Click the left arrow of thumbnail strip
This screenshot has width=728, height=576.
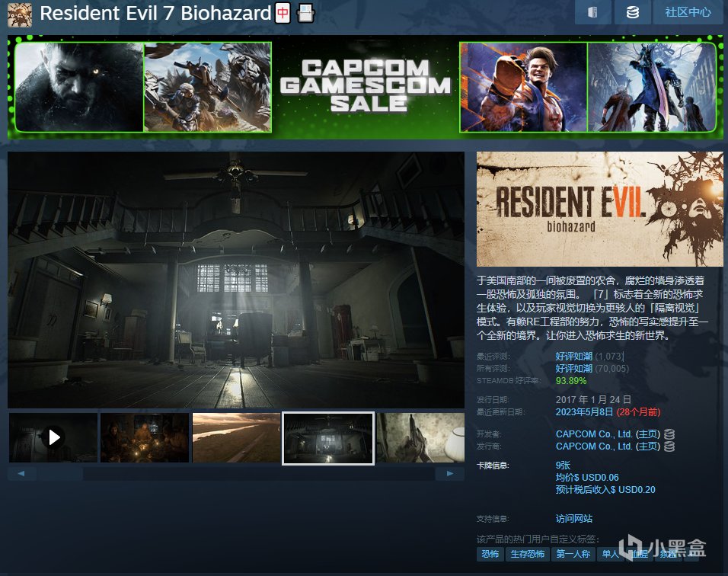[21, 474]
